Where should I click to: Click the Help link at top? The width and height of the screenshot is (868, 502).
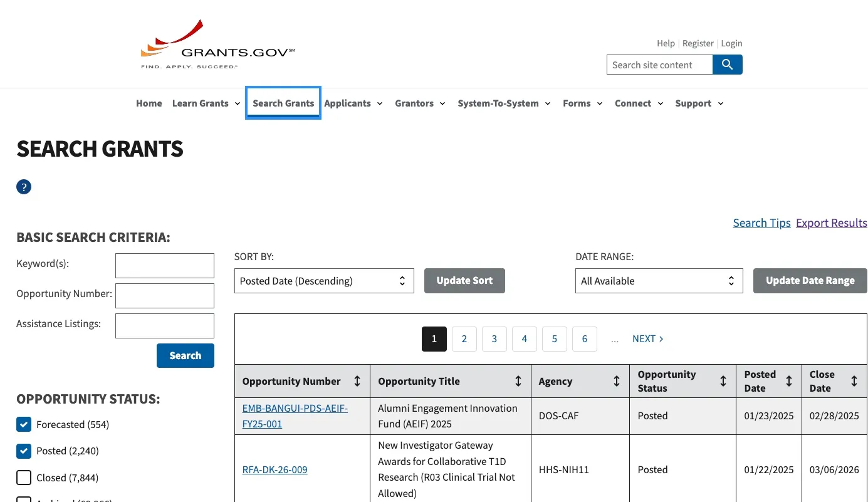[x=666, y=43]
